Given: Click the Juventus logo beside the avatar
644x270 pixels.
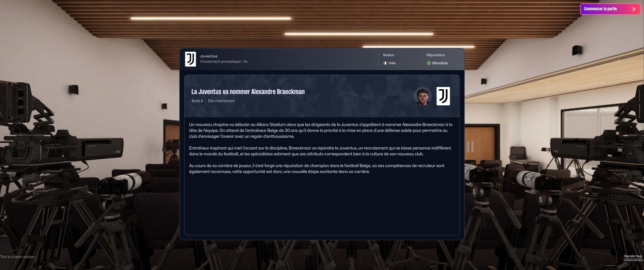Looking at the screenshot, I should tap(443, 96).
